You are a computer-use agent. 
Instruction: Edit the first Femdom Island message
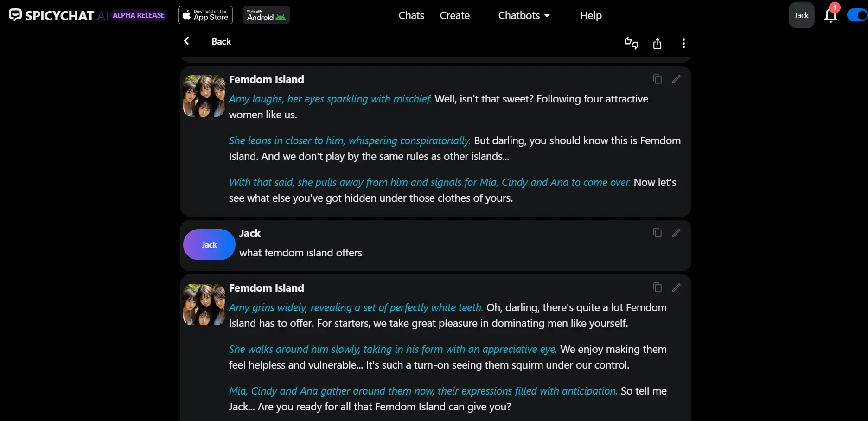pyautogui.click(x=676, y=79)
